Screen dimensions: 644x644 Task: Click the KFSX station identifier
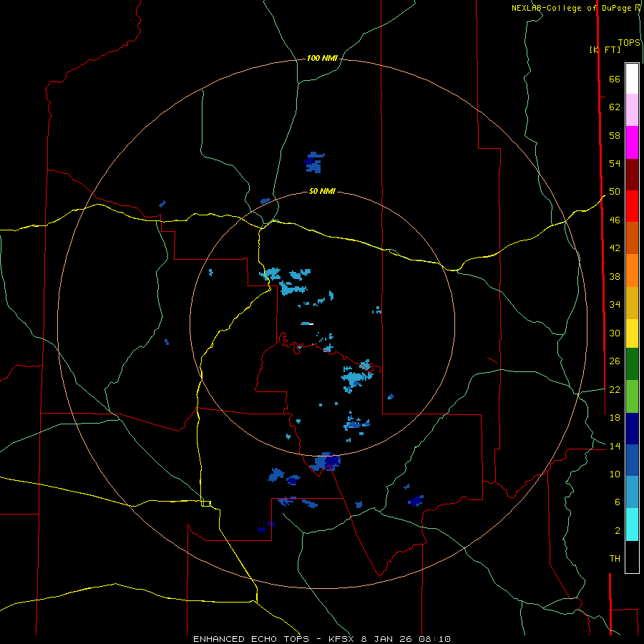(x=341, y=639)
